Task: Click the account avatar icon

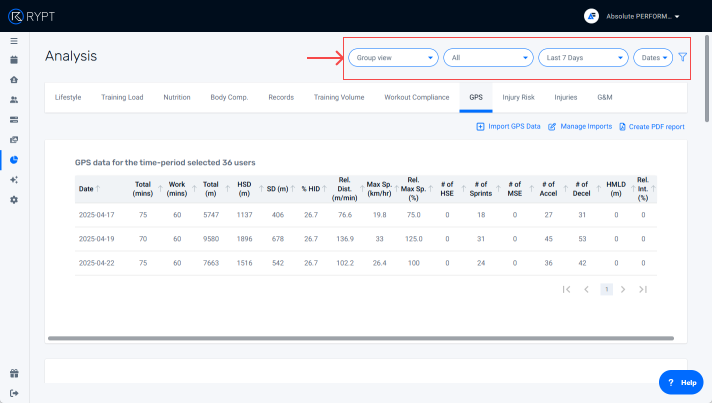Action: 591,16
